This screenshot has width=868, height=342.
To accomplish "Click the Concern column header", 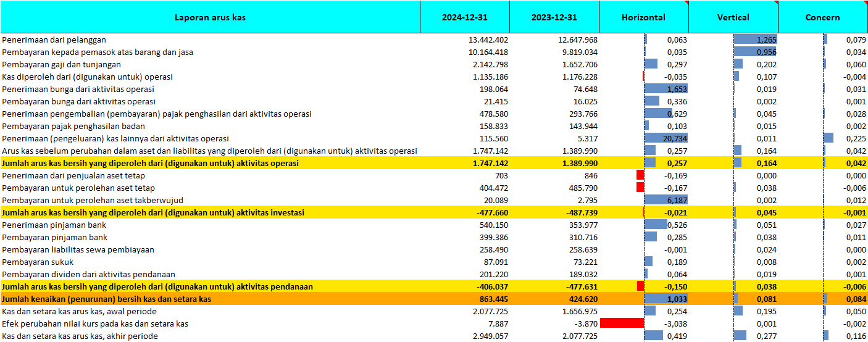I will point(822,17).
